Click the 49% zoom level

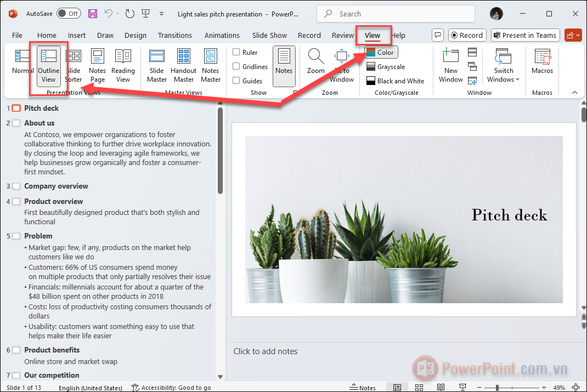559,388
